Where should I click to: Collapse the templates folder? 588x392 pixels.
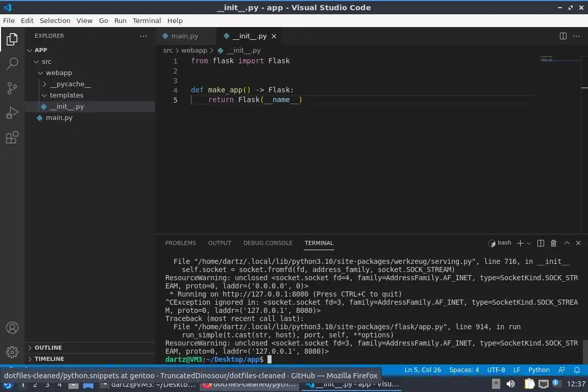[x=90, y=95]
